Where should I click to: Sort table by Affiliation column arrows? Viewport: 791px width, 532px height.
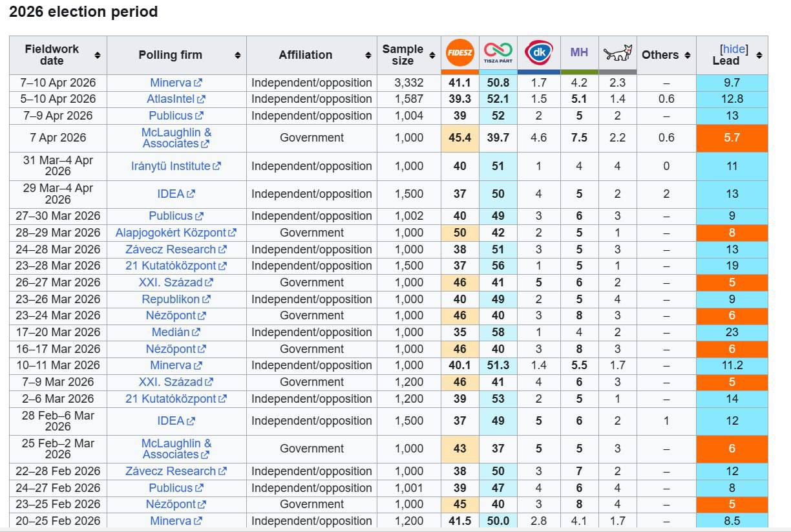(x=368, y=56)
